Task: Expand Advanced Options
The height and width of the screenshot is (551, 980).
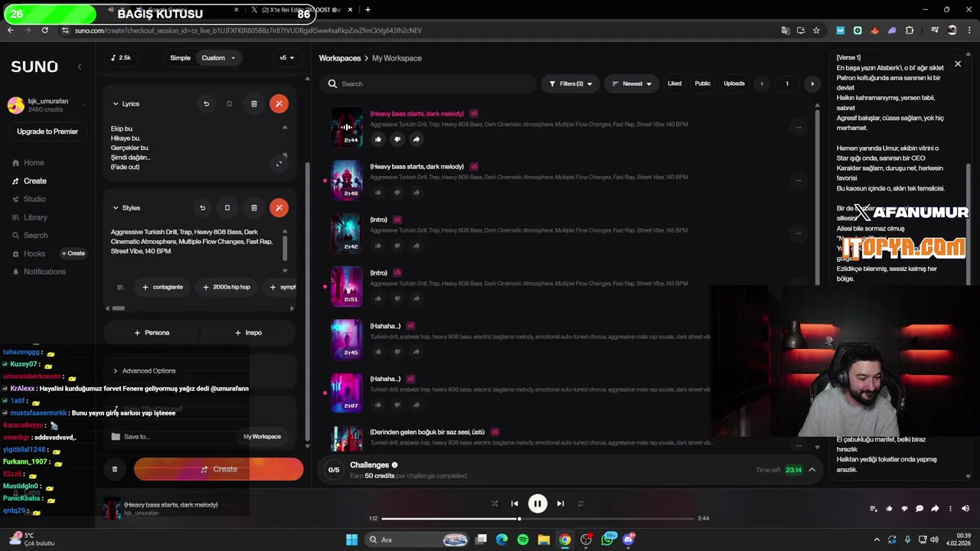Action: 145,371
